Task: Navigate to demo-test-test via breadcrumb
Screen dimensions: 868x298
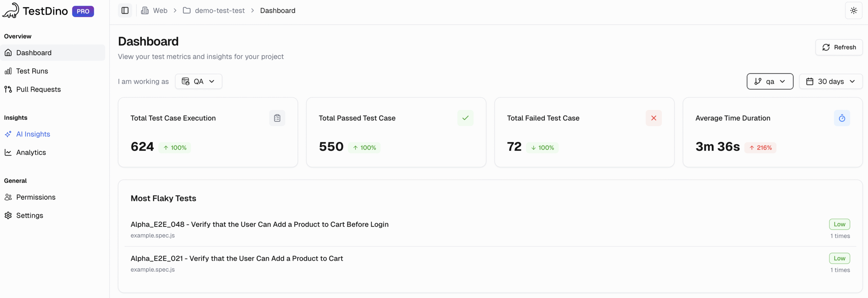Action: 220,11
